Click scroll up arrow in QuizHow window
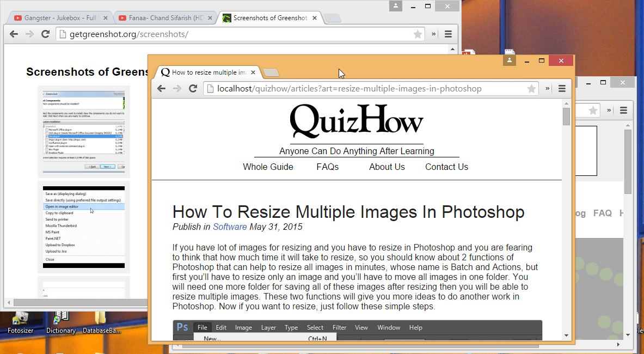Viewport: 644px width, 354px height. point(566,103)
